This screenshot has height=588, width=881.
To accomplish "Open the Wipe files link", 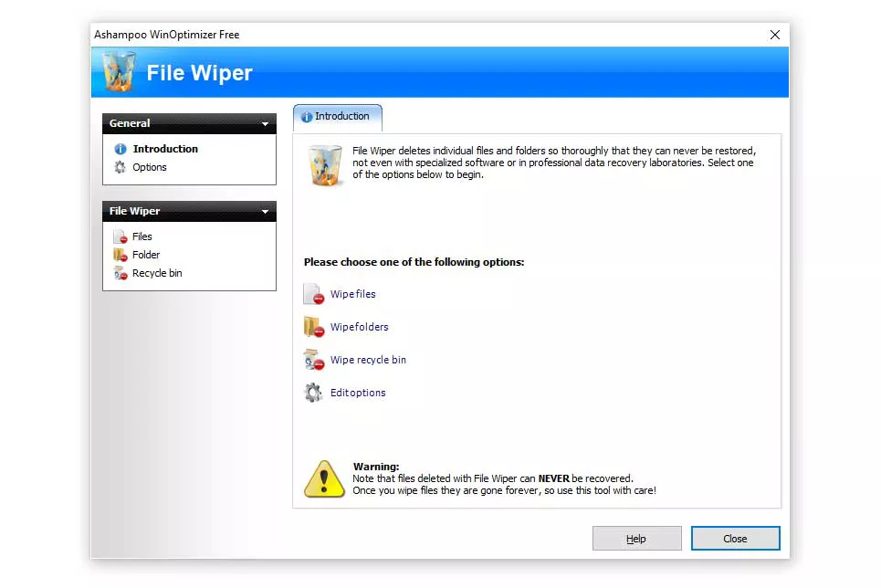I will pos(352,294).
